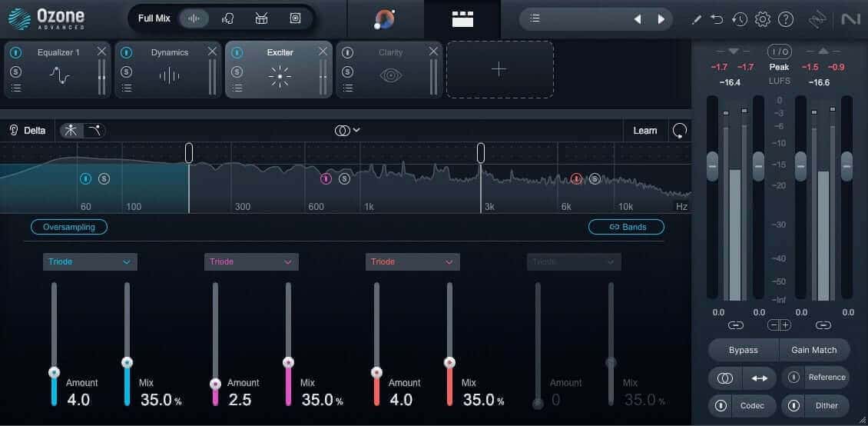Click the Gain Match button
Viewport: 868px width, 426px height.
coord(813,350)
